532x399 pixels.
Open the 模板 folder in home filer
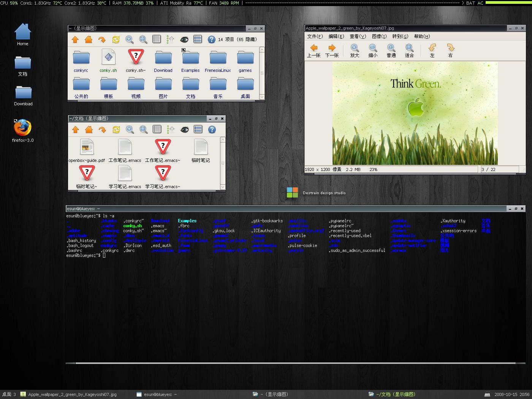[x=108, y=87]
